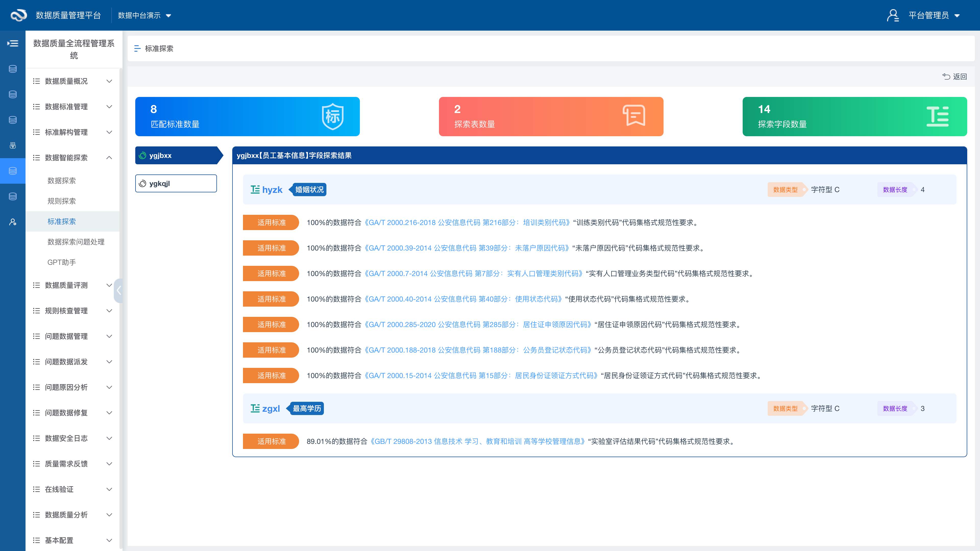Click the sidebar collapse handle
The height and width of the screenshot is (551, 980).
click(x=119, y=291)
